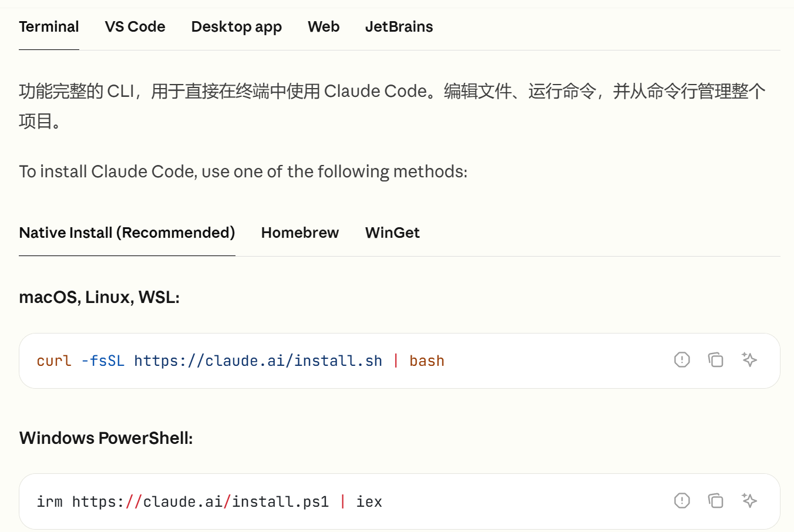Click the macOS, Linux, WSL heading
Image resolution: width=794 pixels, height=532 pixels.
99,297
